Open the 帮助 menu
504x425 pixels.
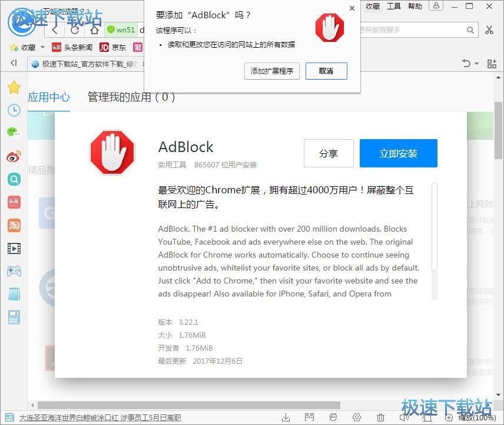[x=415, y=6]
